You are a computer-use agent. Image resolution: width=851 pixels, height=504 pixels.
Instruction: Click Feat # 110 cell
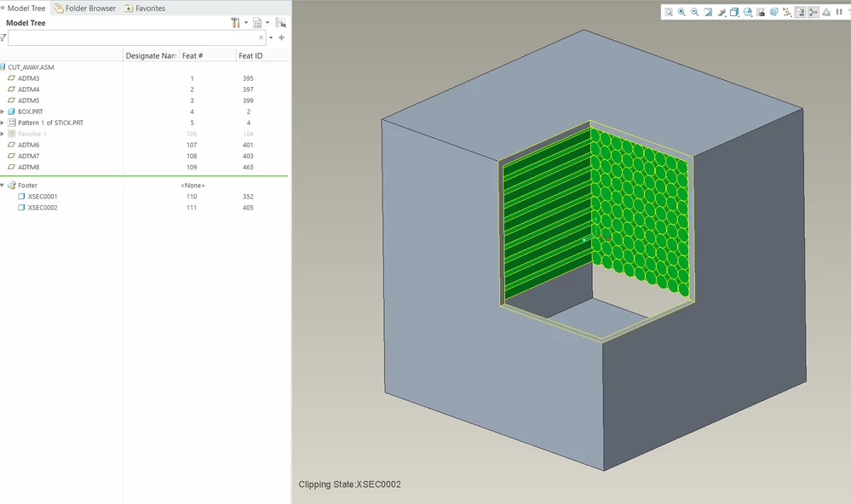[x=192, y=197]
